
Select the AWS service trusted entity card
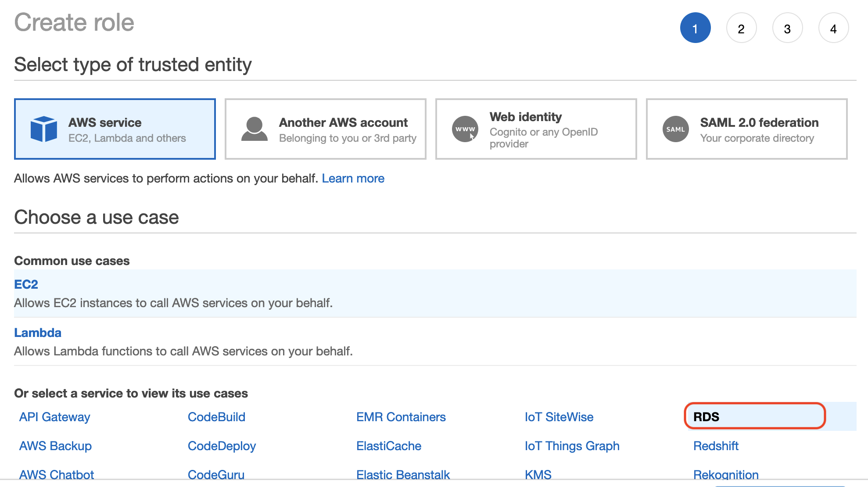click(115, 129)
